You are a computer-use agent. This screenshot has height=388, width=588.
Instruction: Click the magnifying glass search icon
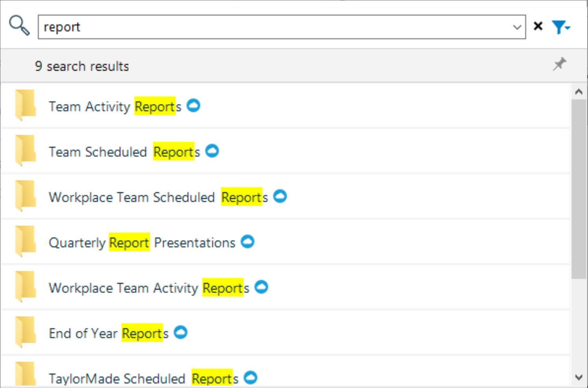pyautogui.click(x=19, y=26)
